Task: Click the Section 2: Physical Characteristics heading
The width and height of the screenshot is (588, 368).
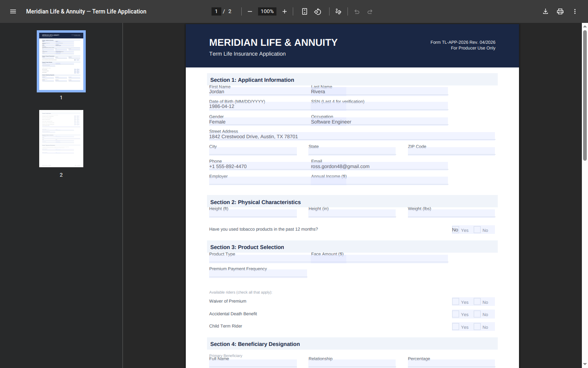Action: pyautogui.click(x=255, y=202)
